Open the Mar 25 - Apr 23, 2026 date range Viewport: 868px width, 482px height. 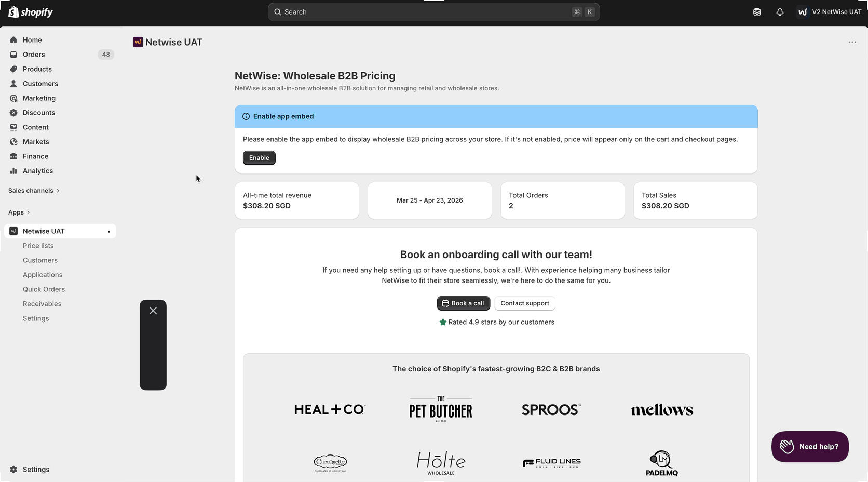point(430,200)
